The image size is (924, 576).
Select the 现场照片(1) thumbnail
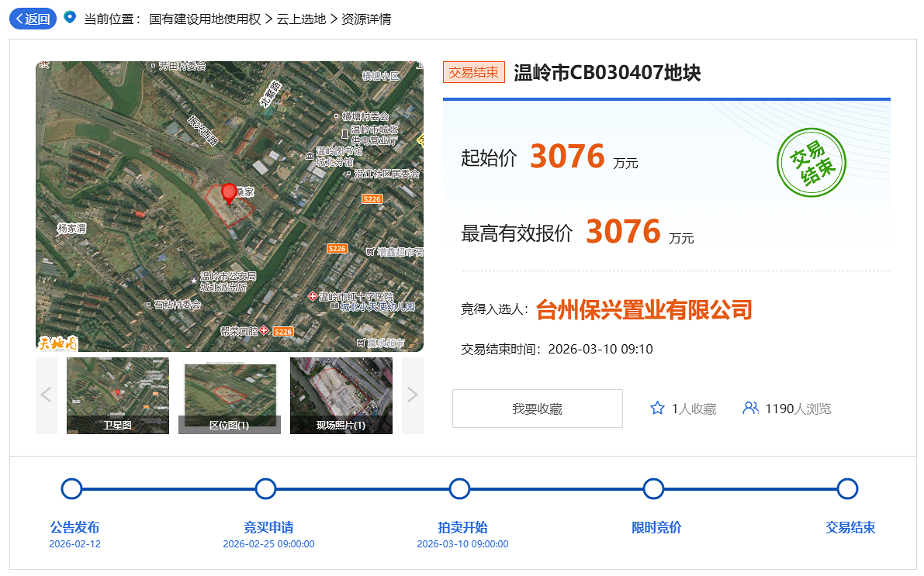(341, 395)
